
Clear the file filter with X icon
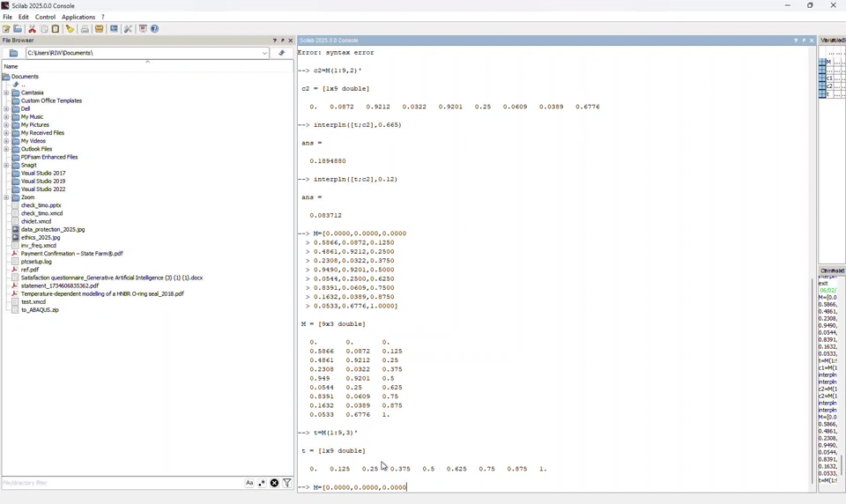[274, 483]
